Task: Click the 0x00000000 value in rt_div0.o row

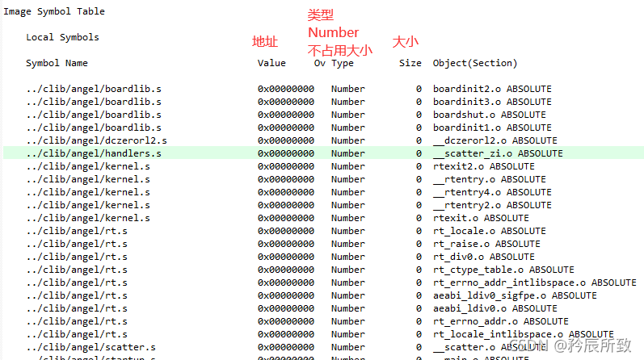Action: (286, 257)
